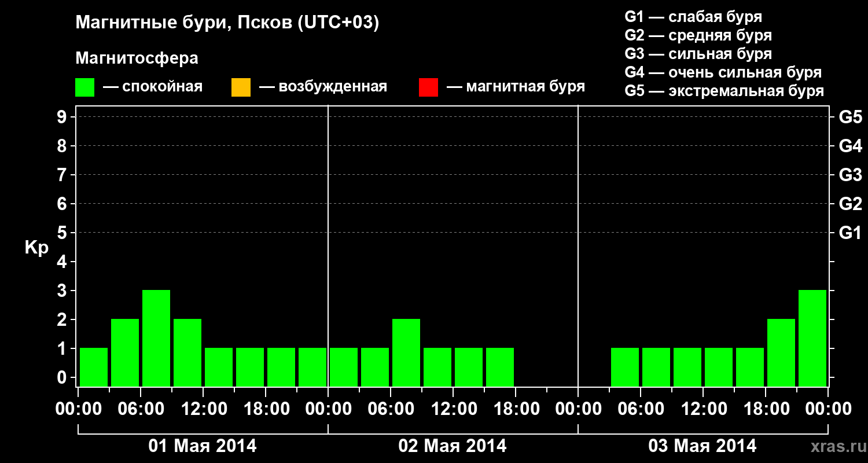Click the red 'магнитная буря' legend swatch
Screen dimensions: 868x463
(428, 87)
